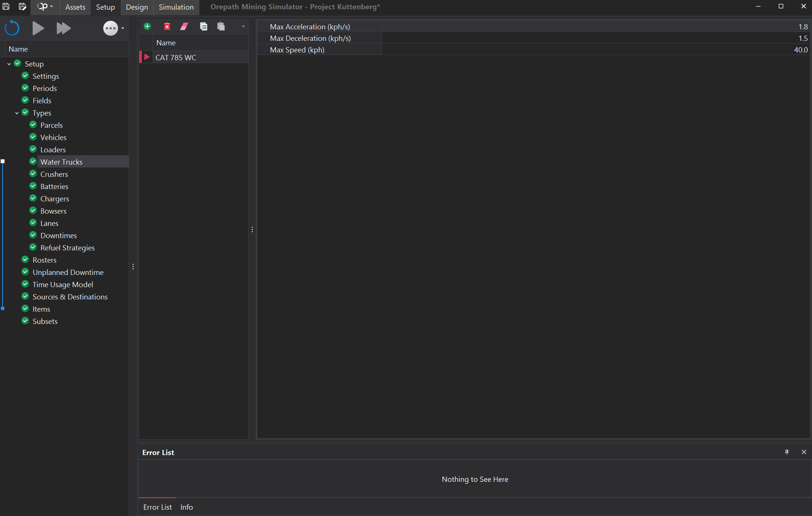Copy the selected item with the copy icon

203,26
